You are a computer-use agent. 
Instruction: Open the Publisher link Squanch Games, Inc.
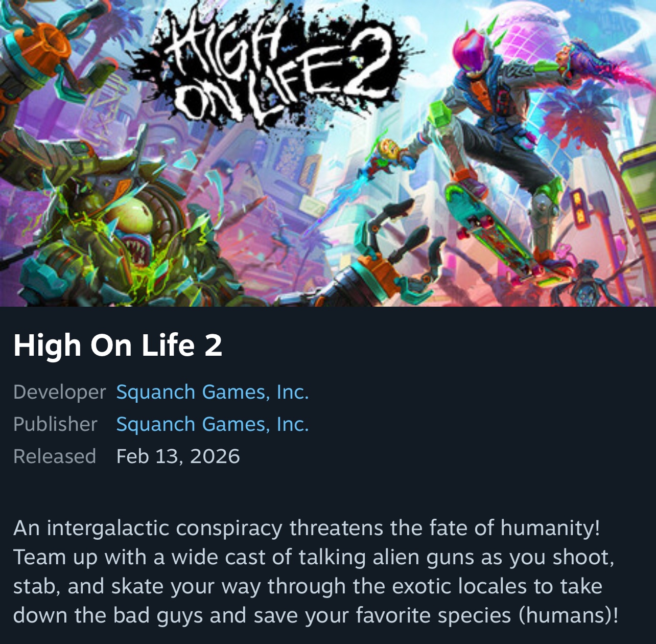[213, 424]
